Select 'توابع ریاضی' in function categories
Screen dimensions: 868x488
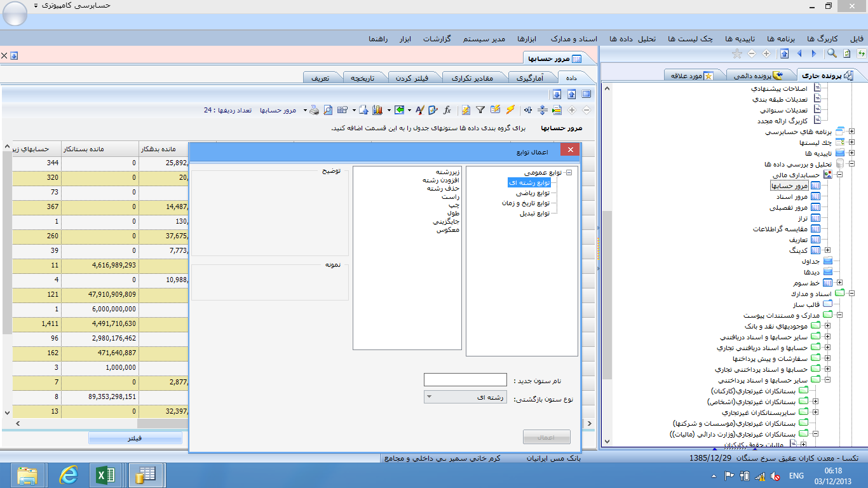pos(532,193)
